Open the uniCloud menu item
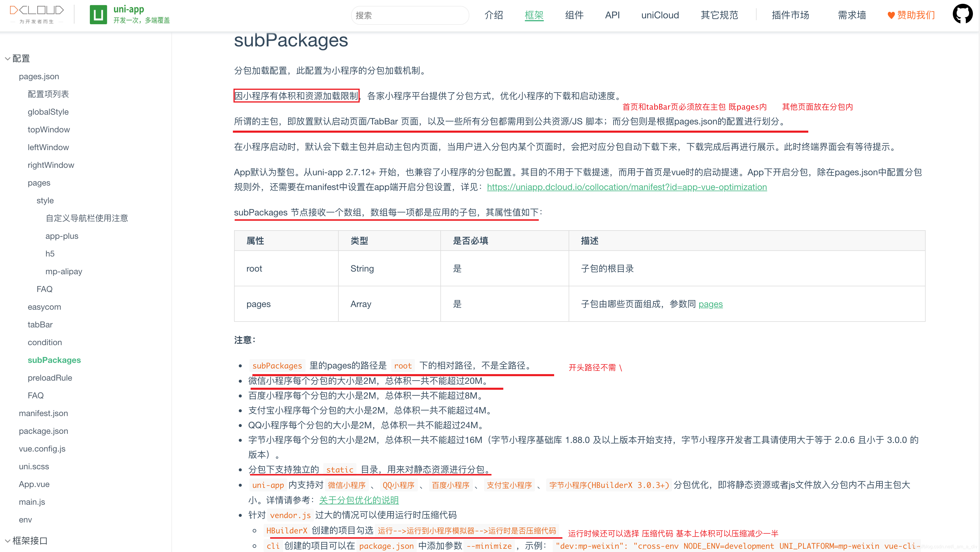 tap(660, 15)
